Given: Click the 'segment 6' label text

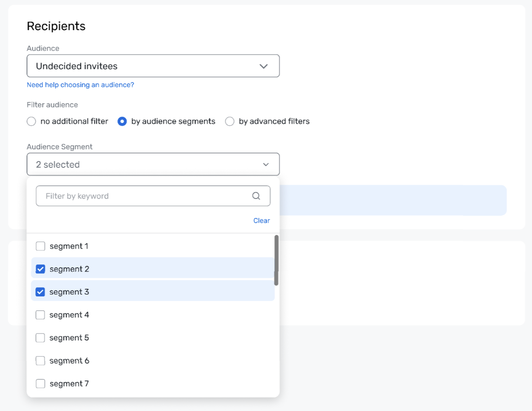Looking at the screenshot, I should pos(69,361).
